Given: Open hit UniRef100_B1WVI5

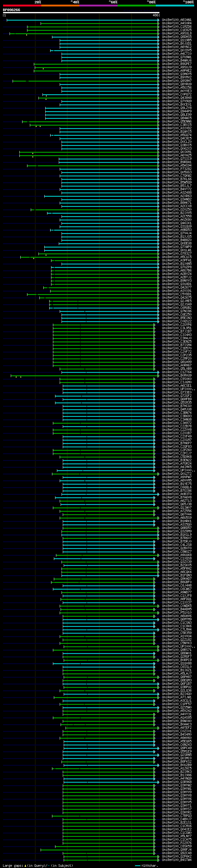Looking at the screenshot, I should (176, 132).
